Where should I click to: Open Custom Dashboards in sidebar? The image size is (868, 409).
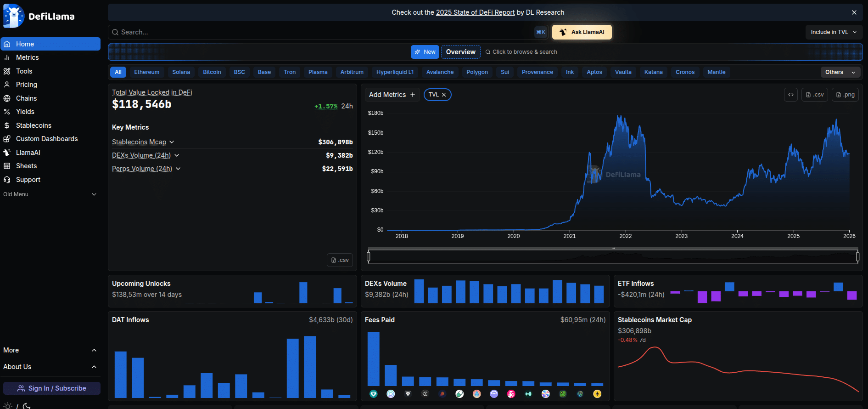click(47, 139)
